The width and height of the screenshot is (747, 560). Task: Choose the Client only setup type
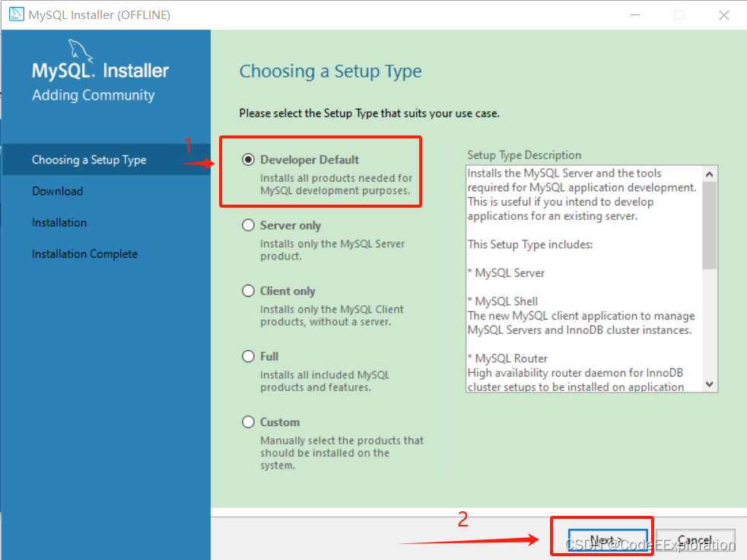pyautogui.click(x=248, y=291)
